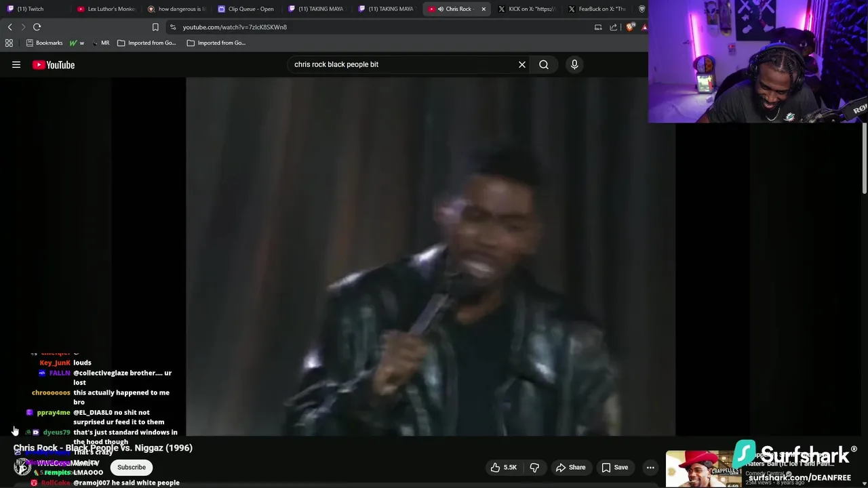Open the share icon in the address bar

click(x=614, y=27)
